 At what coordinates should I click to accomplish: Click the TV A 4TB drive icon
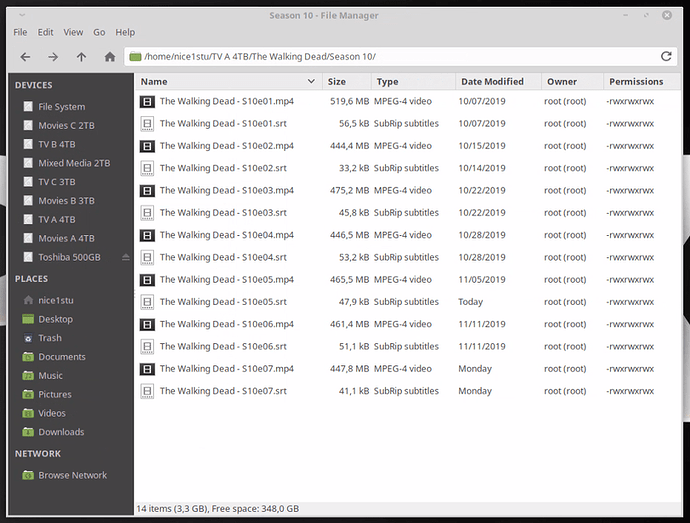point(28,219)
